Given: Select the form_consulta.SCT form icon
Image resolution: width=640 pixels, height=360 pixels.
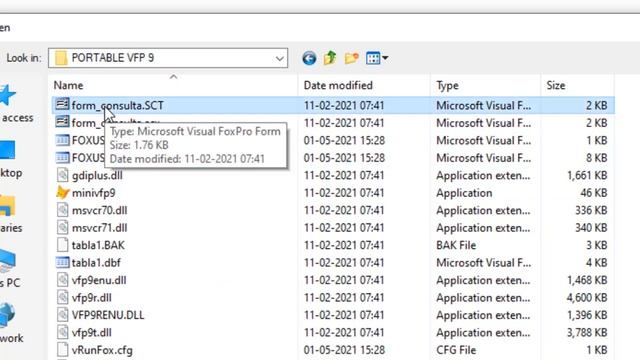Looking at the screenshot, I should point(62,104).
